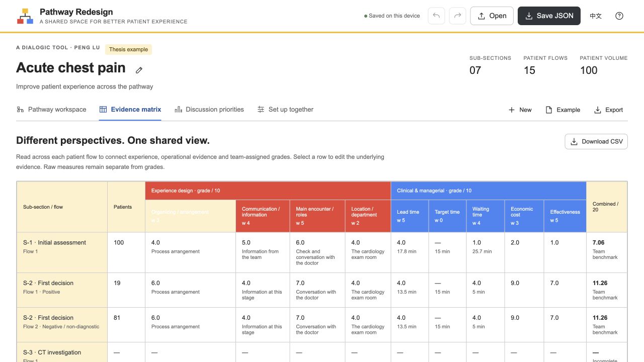
Task: Click the pencil icon beside Acute chest pain
Action: 139,70
